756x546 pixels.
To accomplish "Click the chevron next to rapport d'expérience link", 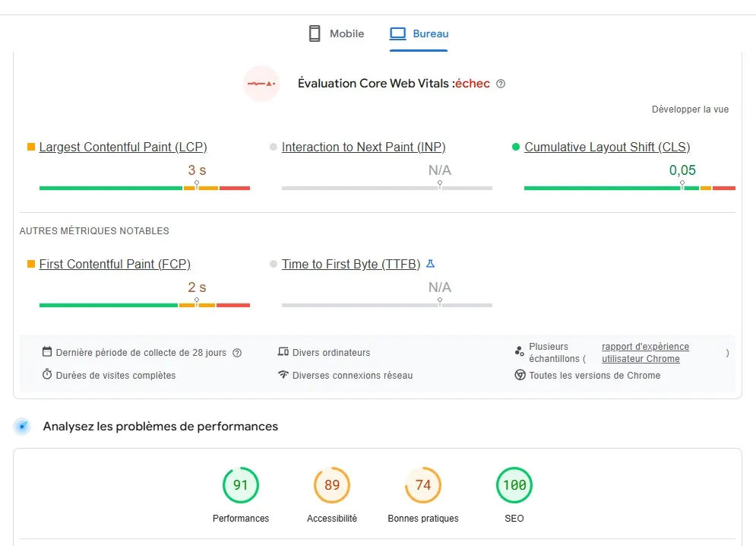I will click(x=726, y=353).
